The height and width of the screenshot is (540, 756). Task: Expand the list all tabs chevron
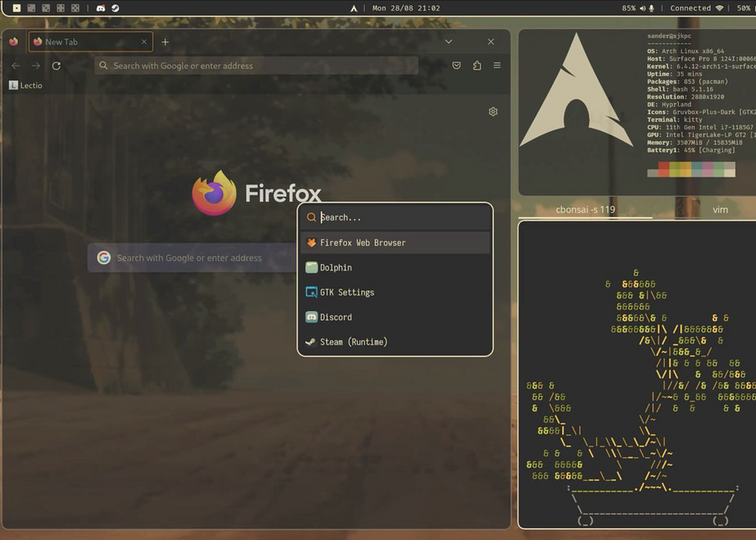click(448, 42)
